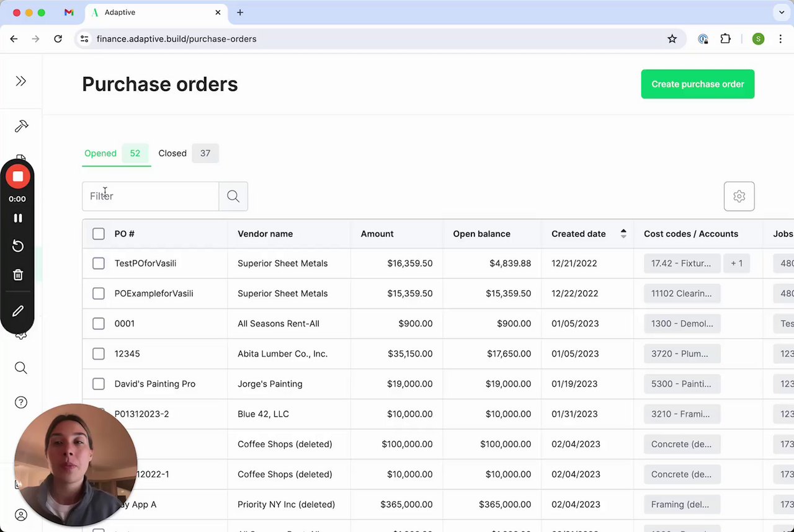
Task: Switch to the Gmail pinned tab
Action: 69,12
